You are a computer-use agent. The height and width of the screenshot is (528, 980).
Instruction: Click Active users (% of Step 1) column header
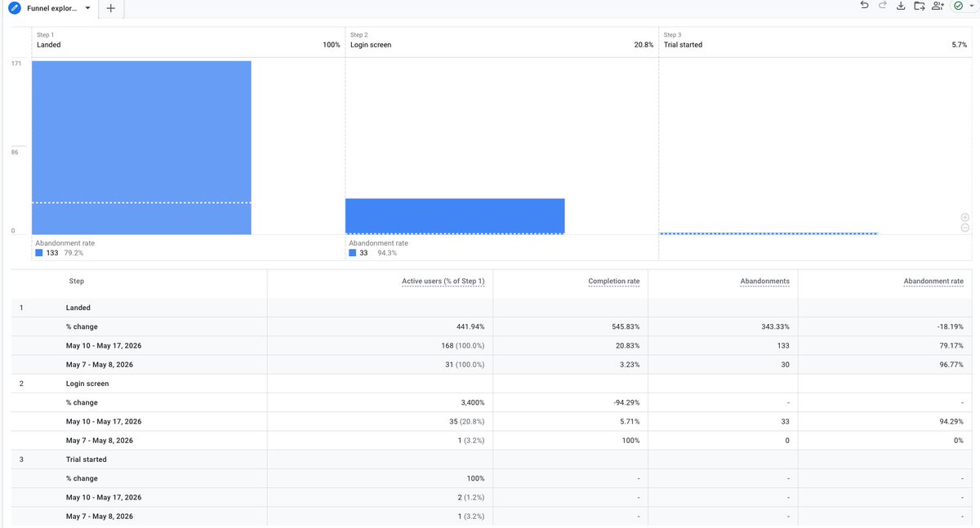point(443,282)
